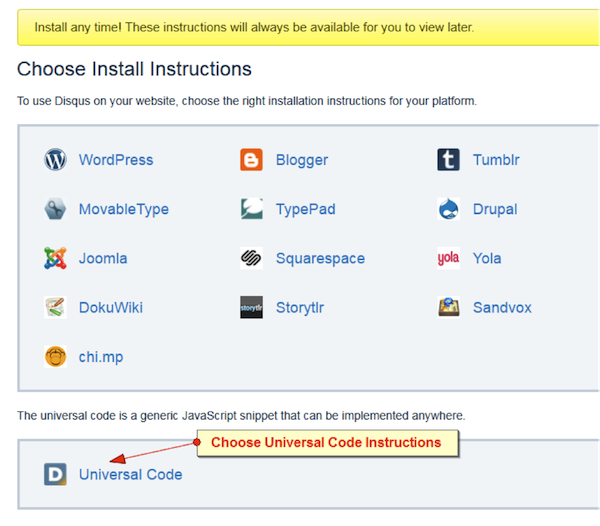Viewport: 600px width, 526px height.
Task: Open WordPress install instructions link
Action: pos(116,160)
